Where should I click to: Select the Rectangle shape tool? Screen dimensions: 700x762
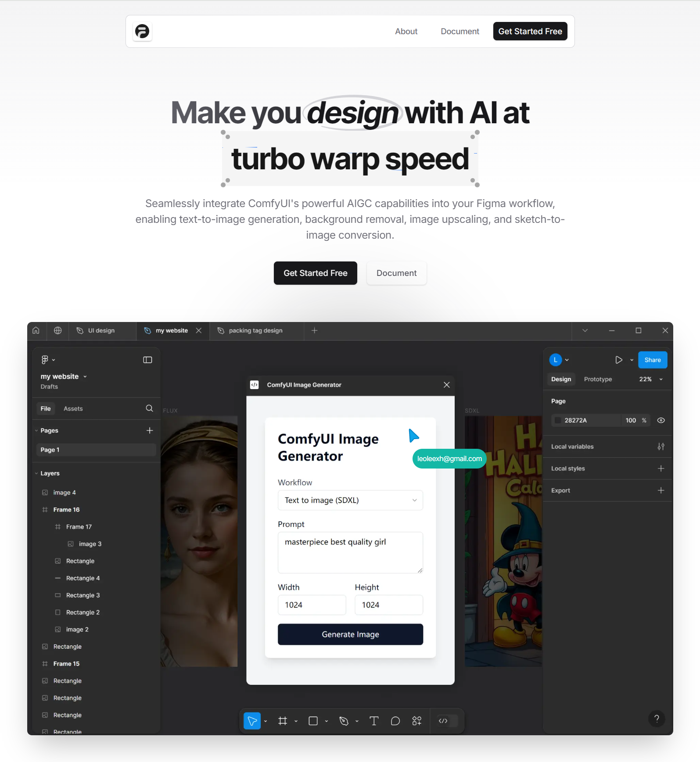click(313, 721)
